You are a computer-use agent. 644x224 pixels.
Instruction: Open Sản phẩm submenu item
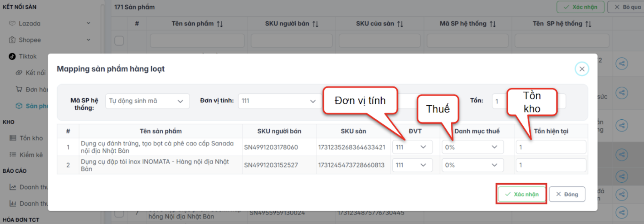[36, 106]
